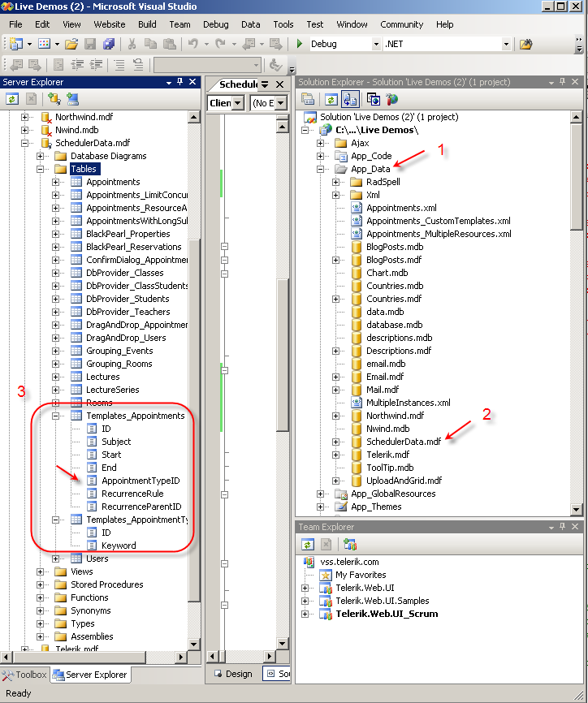Click the Decrease Indent icon
This screenshot has width=588, height=703.
click(77, 65)
